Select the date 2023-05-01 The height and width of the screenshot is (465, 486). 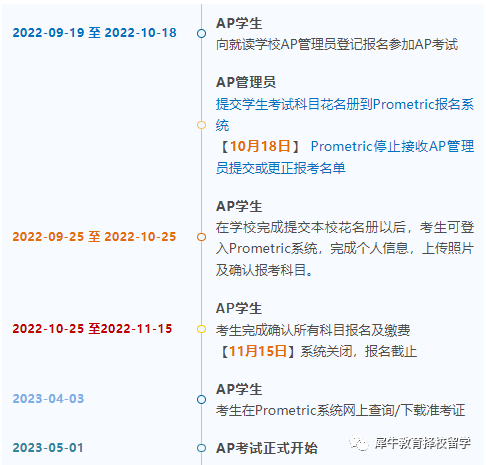point(48,448)
